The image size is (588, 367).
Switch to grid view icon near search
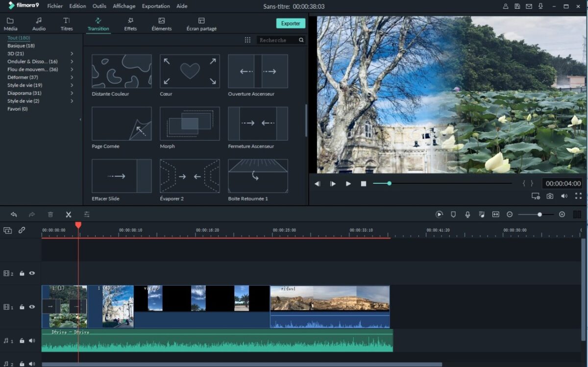click(247, 40)
